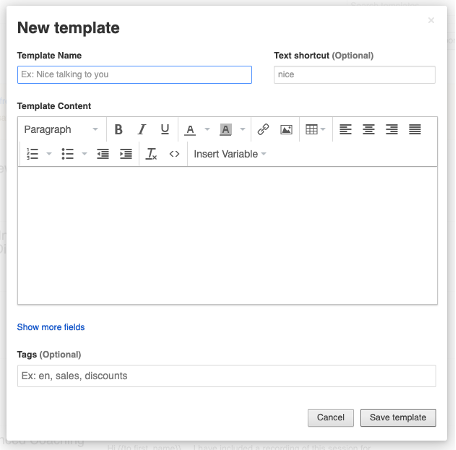Focus the Tags input field
Viewport: 456px width, 450px height.
226,376
